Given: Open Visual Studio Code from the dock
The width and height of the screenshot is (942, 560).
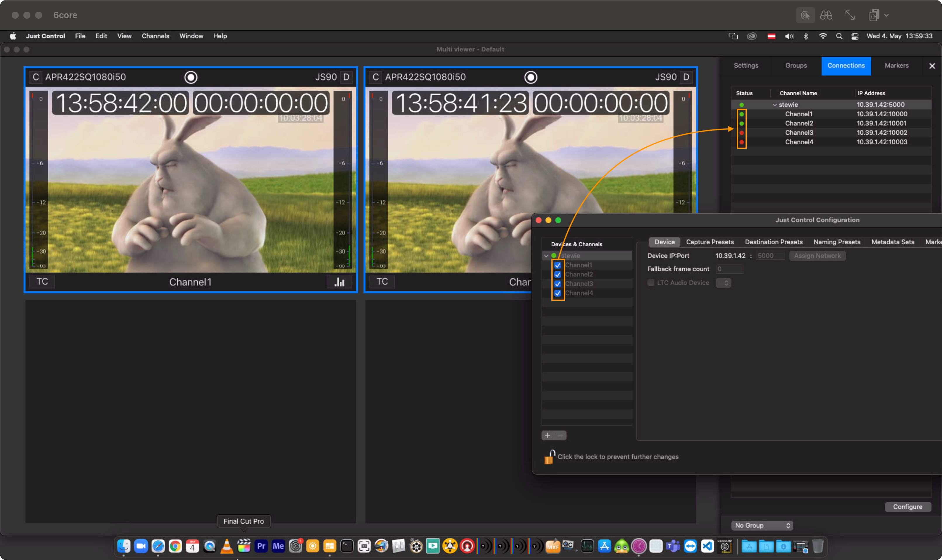Looking at the screenshot, I should pos(707,546).
